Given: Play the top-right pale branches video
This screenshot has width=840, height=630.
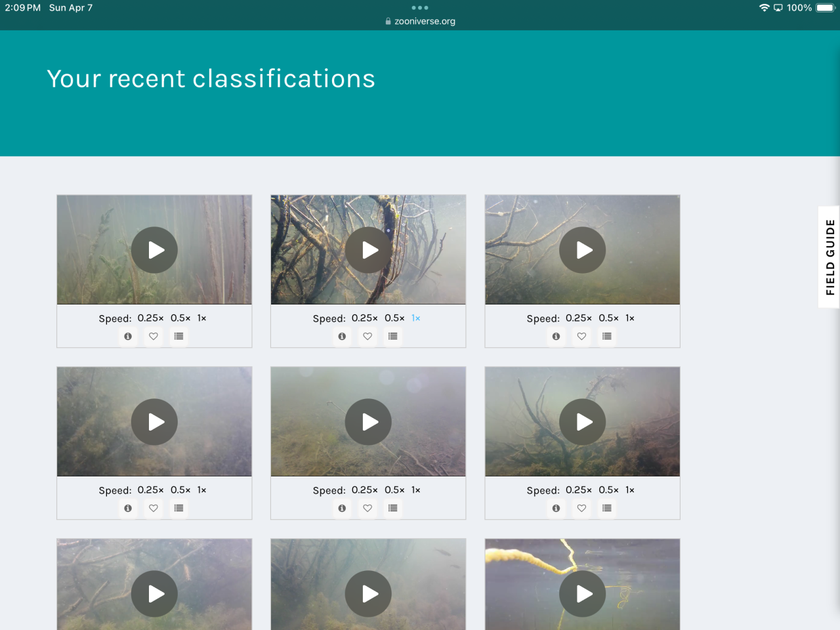Looking at the screenshot, I should (582, 250).
